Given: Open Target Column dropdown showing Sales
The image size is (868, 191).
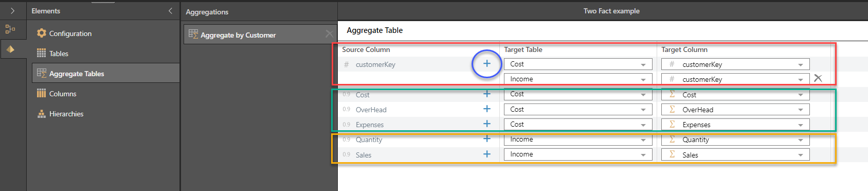Looking at the screenshot, I should pos(735,154).
